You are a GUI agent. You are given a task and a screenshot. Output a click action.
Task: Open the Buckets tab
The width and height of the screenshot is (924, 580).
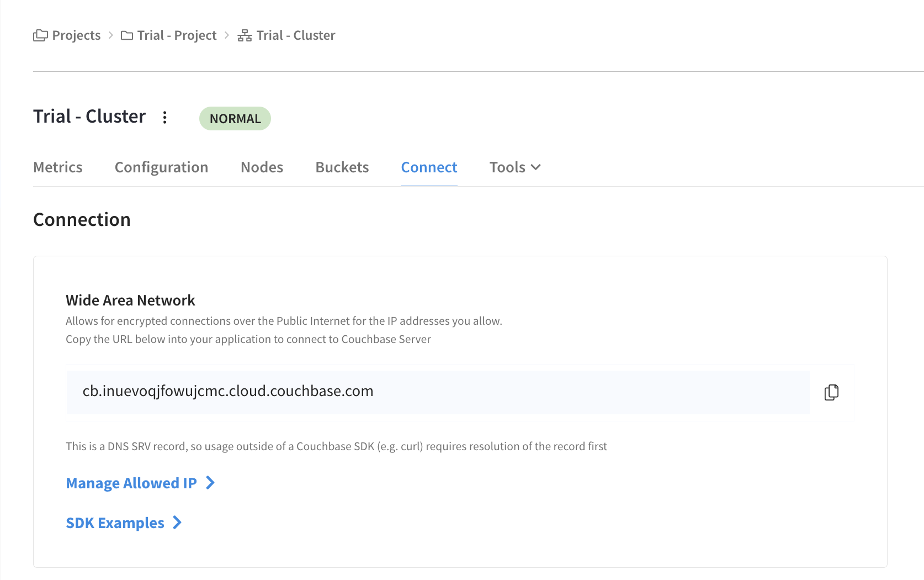click(342, 167)
